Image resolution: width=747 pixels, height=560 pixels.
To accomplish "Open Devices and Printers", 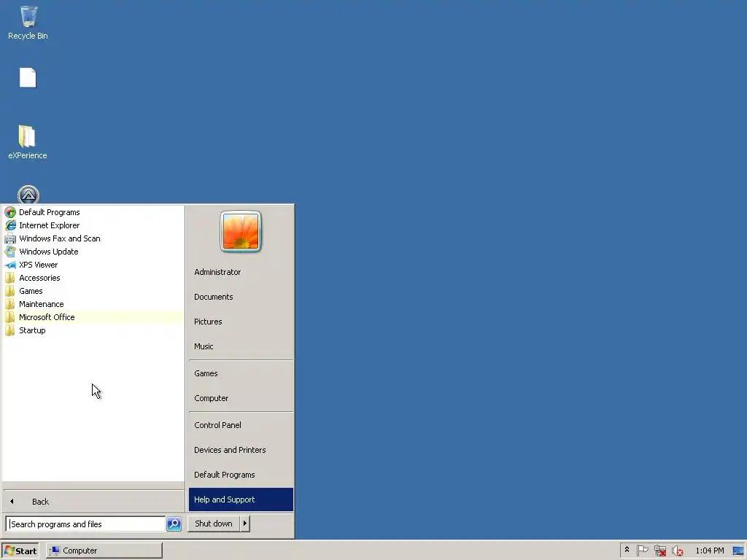I will [241, 450].
